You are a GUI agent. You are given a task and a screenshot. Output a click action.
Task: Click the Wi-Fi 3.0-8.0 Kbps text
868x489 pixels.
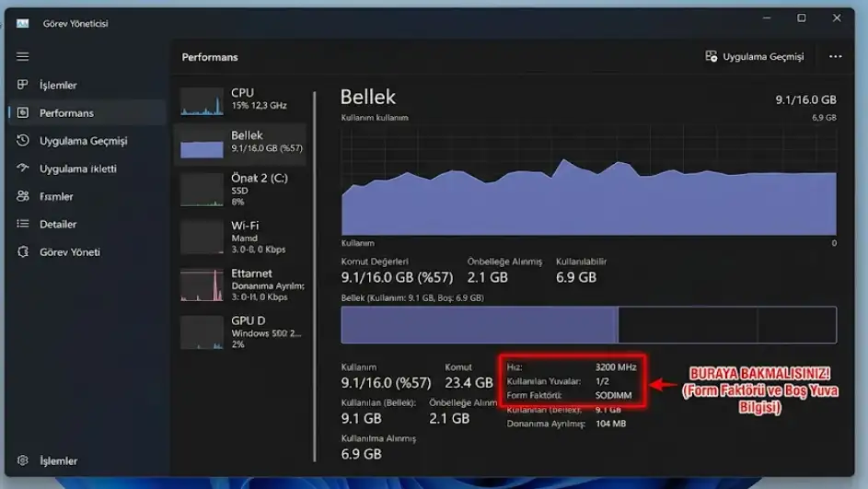(x=259, y=250)
